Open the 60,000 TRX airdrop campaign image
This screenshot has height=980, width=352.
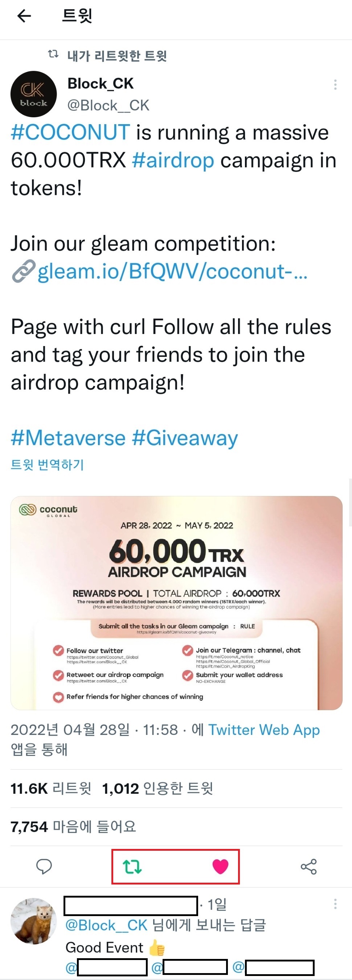(176, 603)
